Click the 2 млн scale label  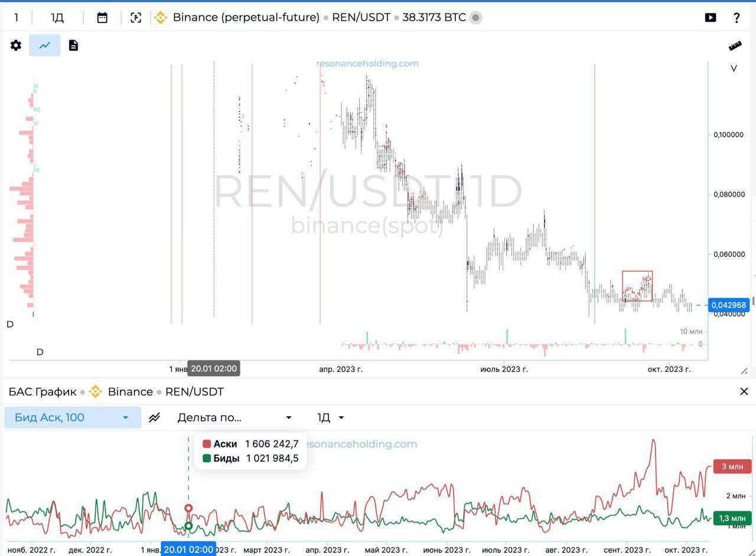pyautogui.click(x=735, y=496)
